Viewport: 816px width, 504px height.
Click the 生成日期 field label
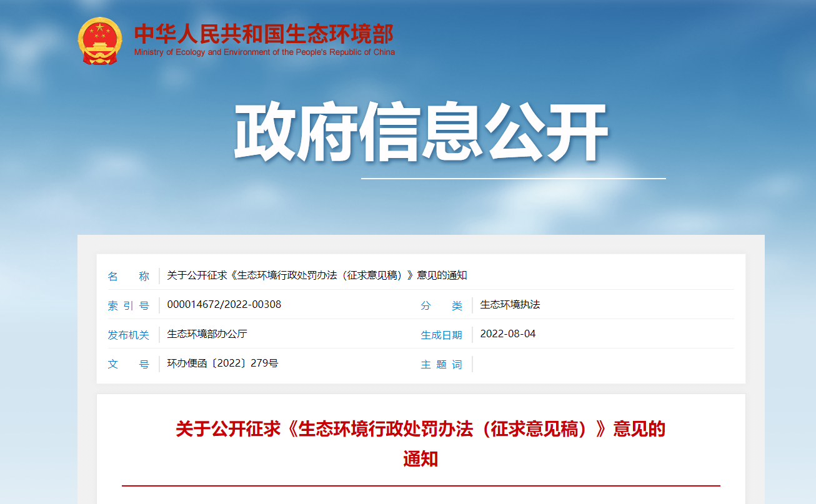pyautogui.click(x=442, y=335)
